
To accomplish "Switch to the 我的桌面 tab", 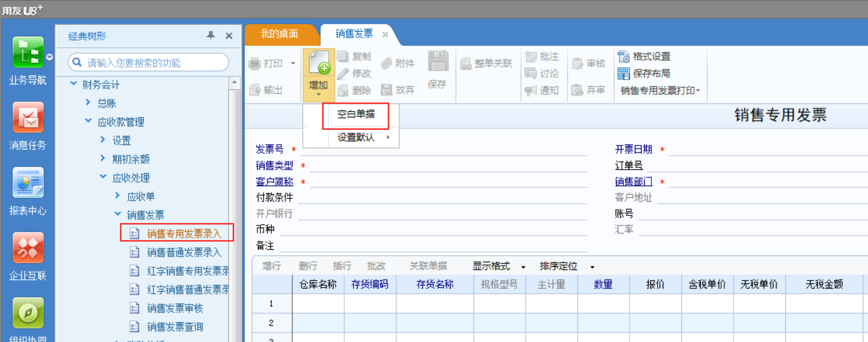I will (x=279, y=34).
